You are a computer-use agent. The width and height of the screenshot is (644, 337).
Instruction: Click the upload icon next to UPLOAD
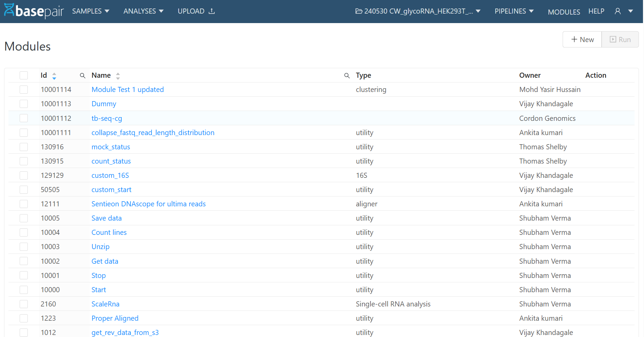point(212,11)
